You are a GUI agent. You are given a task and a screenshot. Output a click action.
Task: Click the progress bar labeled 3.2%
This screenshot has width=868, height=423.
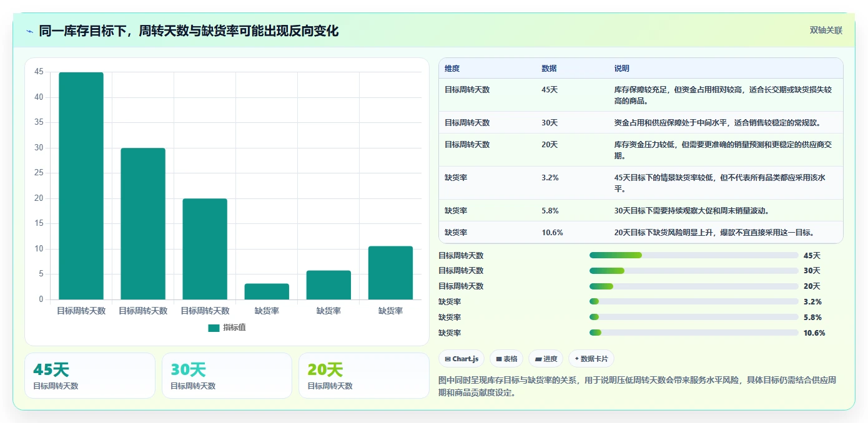click(x=694, y=302)
